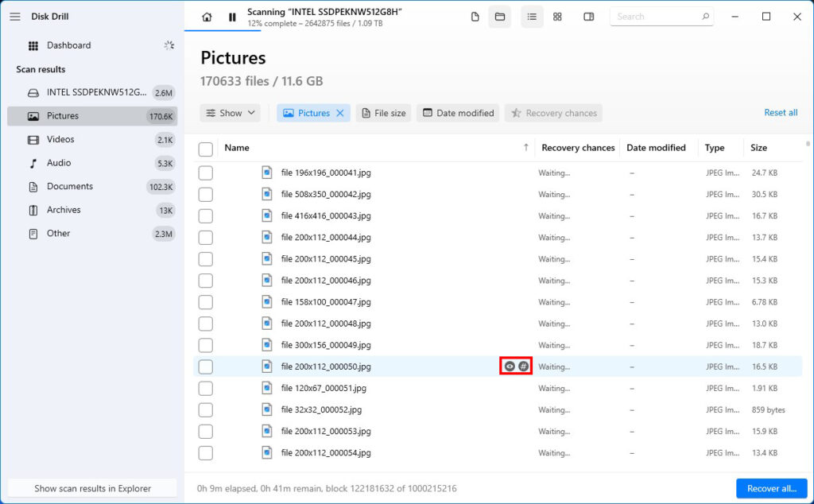Expand the Show filter dropdown
The width and height of the screenshot is (814, 504).
[x=230, y=113]
